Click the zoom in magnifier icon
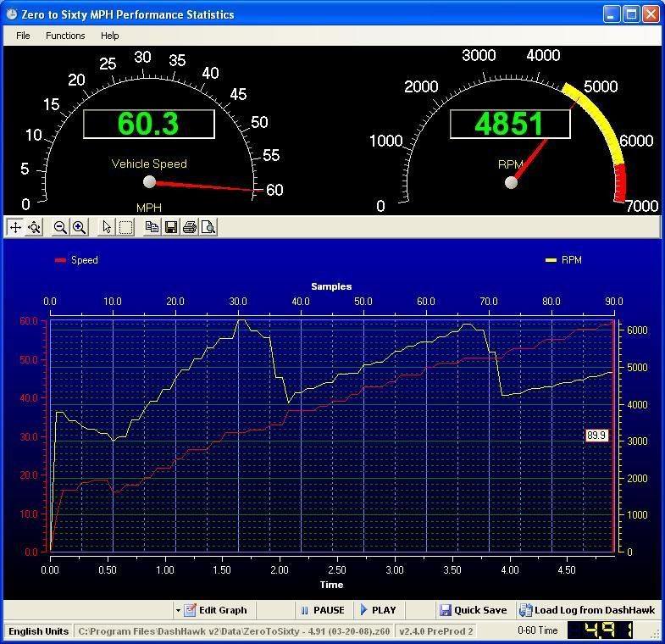This screenshot has width=665, height=644. pos(80,227)
